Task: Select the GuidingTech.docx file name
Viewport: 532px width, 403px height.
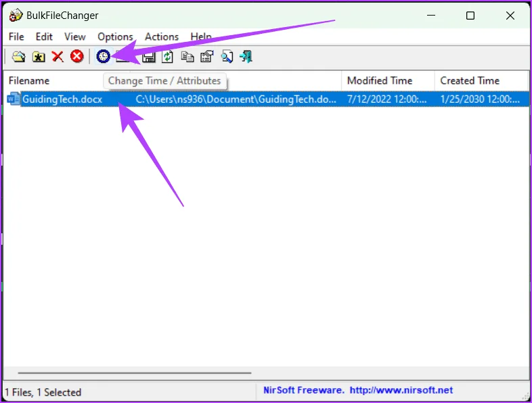Action: (x=62, y=99)
